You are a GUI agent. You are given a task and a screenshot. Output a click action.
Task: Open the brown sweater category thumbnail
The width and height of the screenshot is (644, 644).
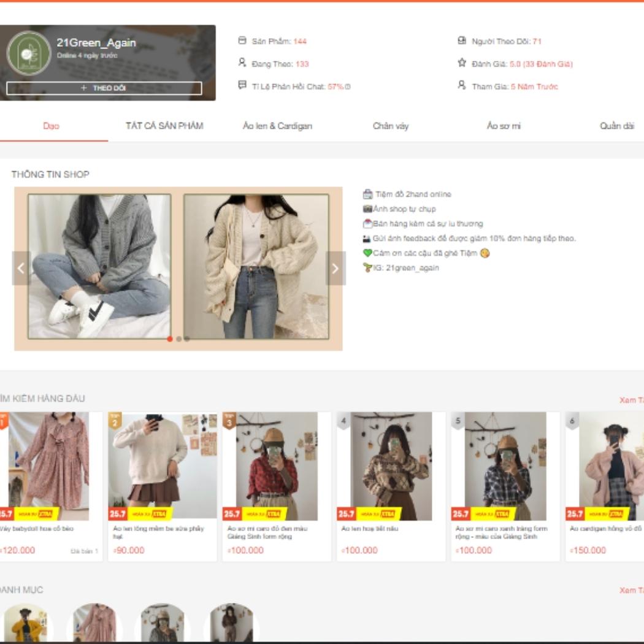232,623
